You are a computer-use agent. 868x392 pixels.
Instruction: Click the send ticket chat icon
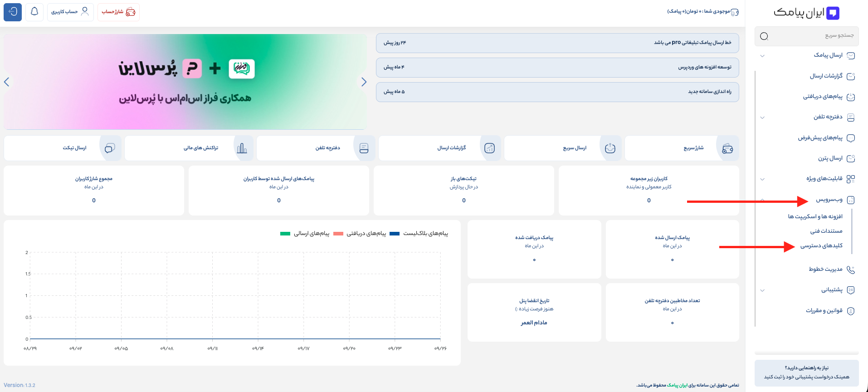click(x=110, y=148)
